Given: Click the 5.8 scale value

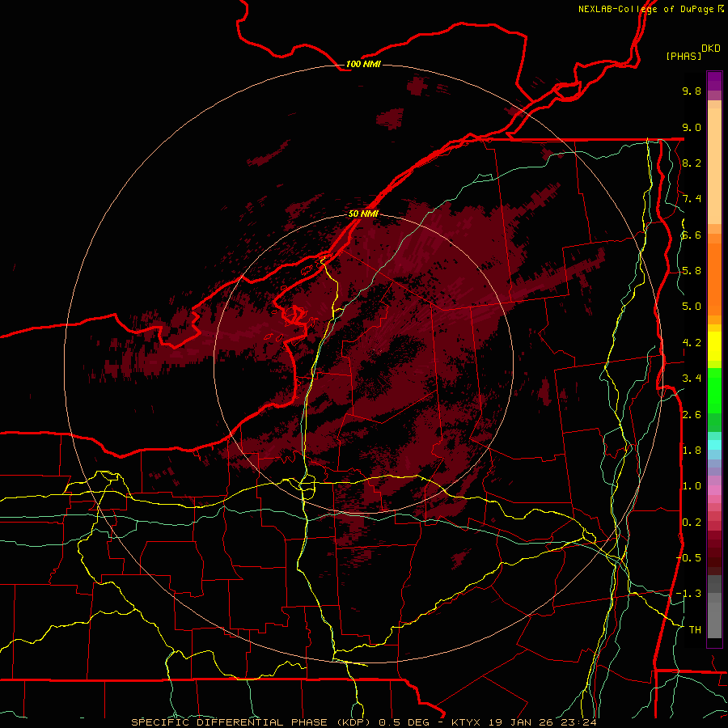Looking at the screenshot, I should [692, 271].
